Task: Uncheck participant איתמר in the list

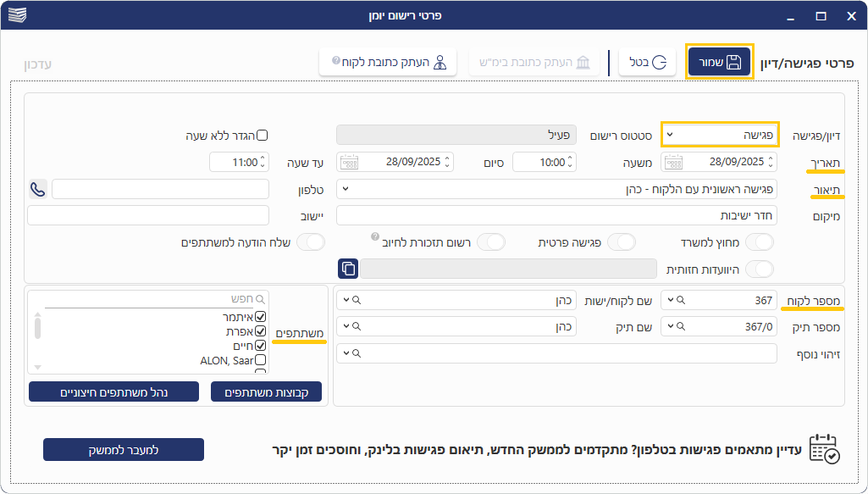Action: click(x=261, y=316)
